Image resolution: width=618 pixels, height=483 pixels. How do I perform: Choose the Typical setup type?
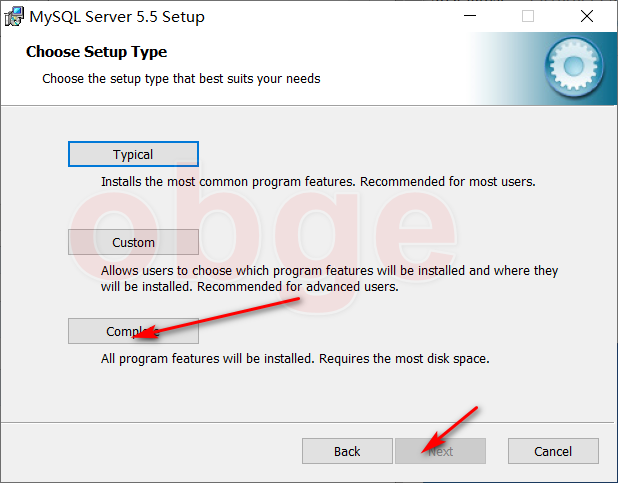tap(133, 154)
